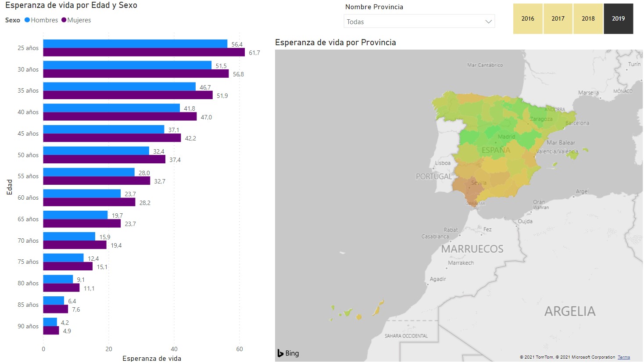Select the Mujeres bar for 75 años
Viewport: 644px width, 363px height.
(x=68, y=266)
